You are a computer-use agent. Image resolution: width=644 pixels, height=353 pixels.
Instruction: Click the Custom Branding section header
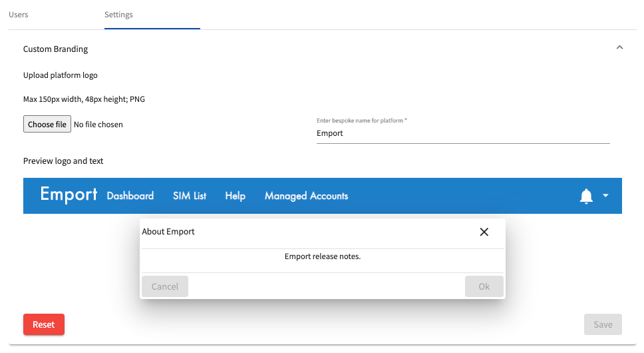[55, 49]
